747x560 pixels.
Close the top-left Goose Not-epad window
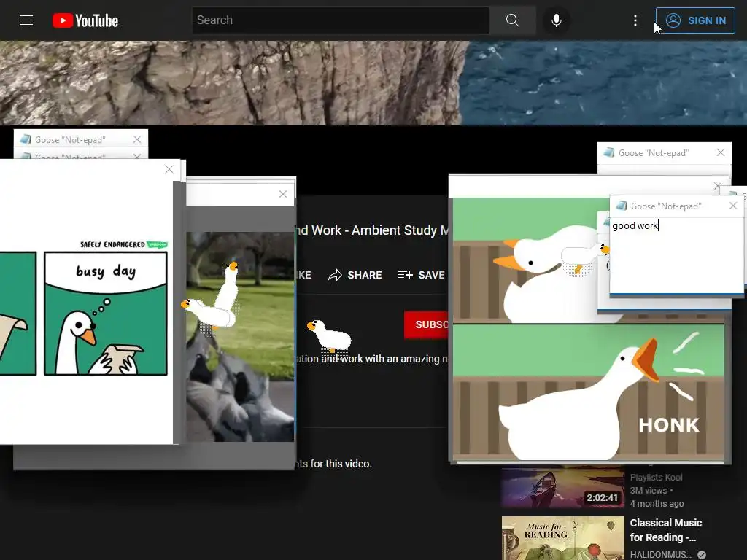[x=137, y=139]
